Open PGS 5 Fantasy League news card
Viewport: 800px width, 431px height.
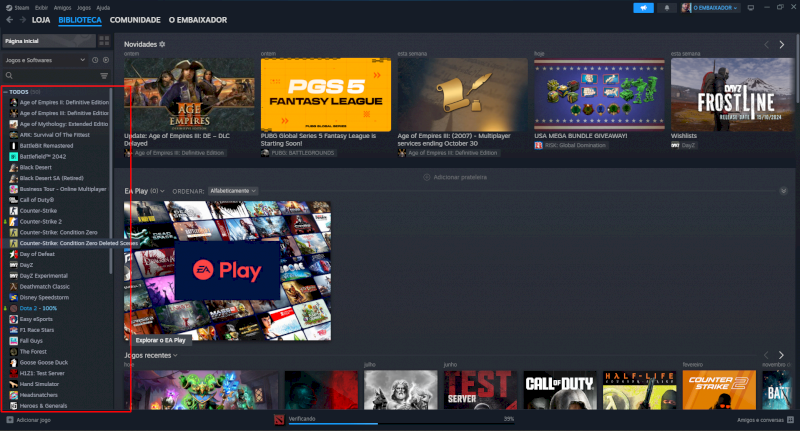pyautogui.click(x=326, y=94)
